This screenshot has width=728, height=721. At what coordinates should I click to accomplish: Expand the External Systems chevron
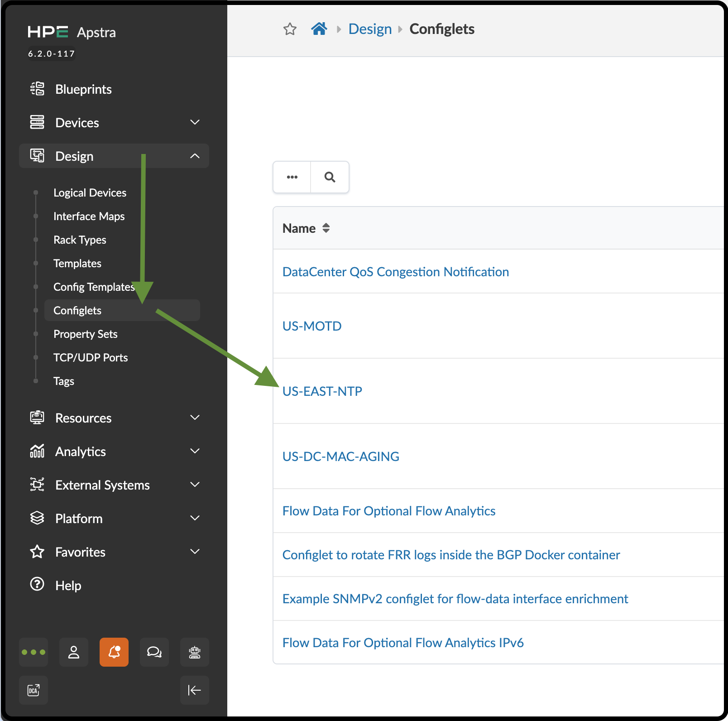coord(195,485)
